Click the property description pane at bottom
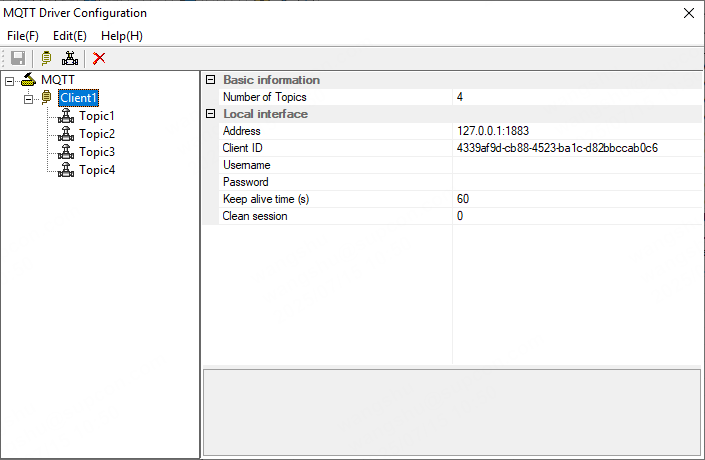The width and height of the screenshot is (705, 460). 452,412
